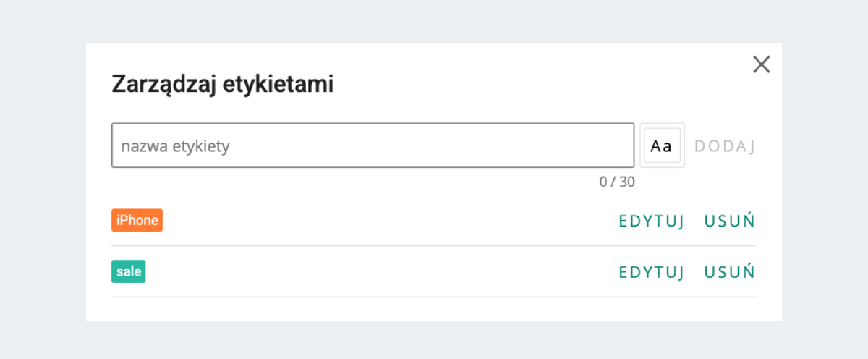Click the Aa label style icon
Viewport: 868px width, 359px height.
point(662,145)
